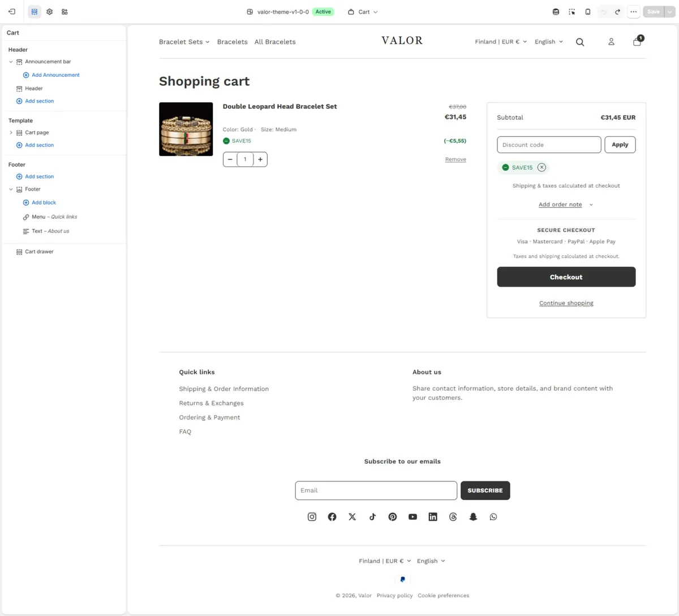Click Add section under Template group
This screenshot has width=679, height=616.
pos(35,145)
